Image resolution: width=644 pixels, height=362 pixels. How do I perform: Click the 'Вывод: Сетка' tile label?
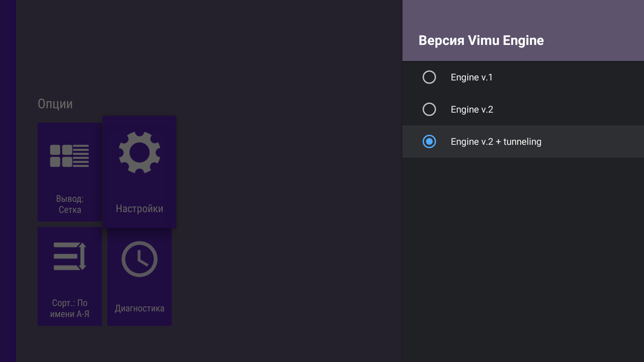point(70,204)
